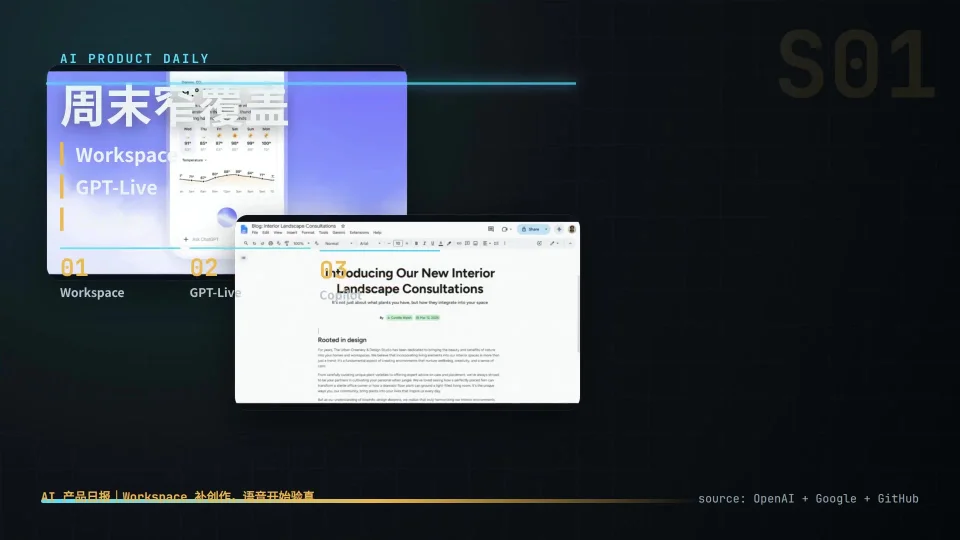Click the '01 Workspace' chapter label
This screenshot has width=960, height=540.
coord(92,278)
